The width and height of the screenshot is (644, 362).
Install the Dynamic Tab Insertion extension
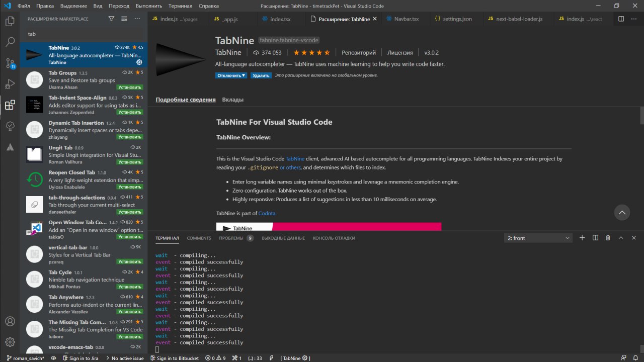(129, 137)
